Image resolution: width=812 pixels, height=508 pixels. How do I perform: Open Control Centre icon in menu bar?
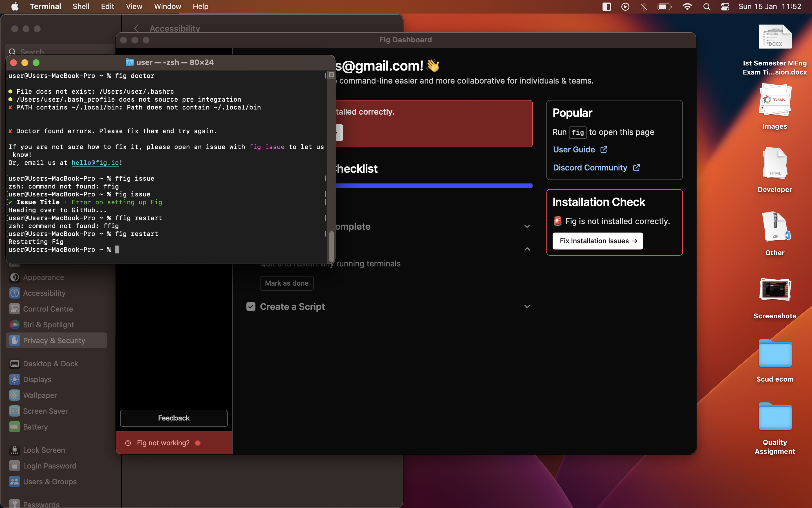725,6
